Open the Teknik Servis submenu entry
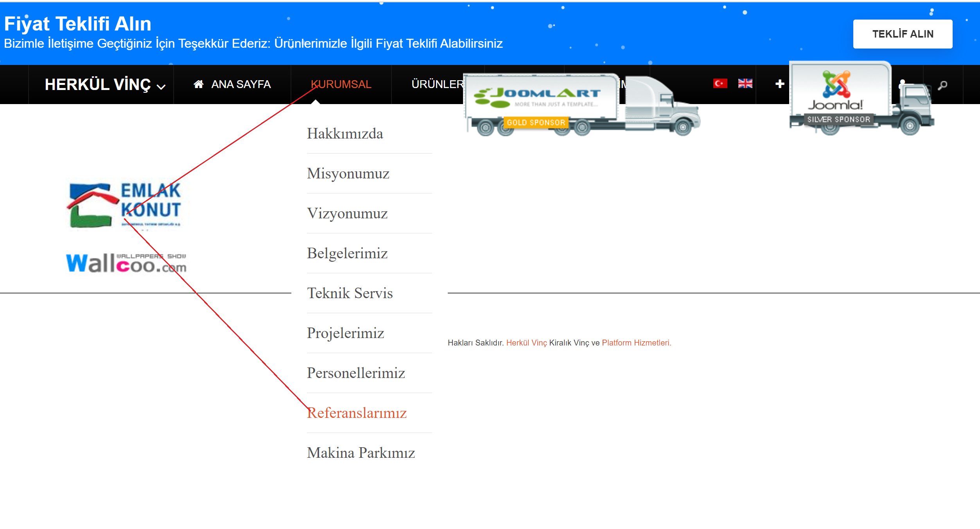The image size is (980, 529). tap(350, 293)
